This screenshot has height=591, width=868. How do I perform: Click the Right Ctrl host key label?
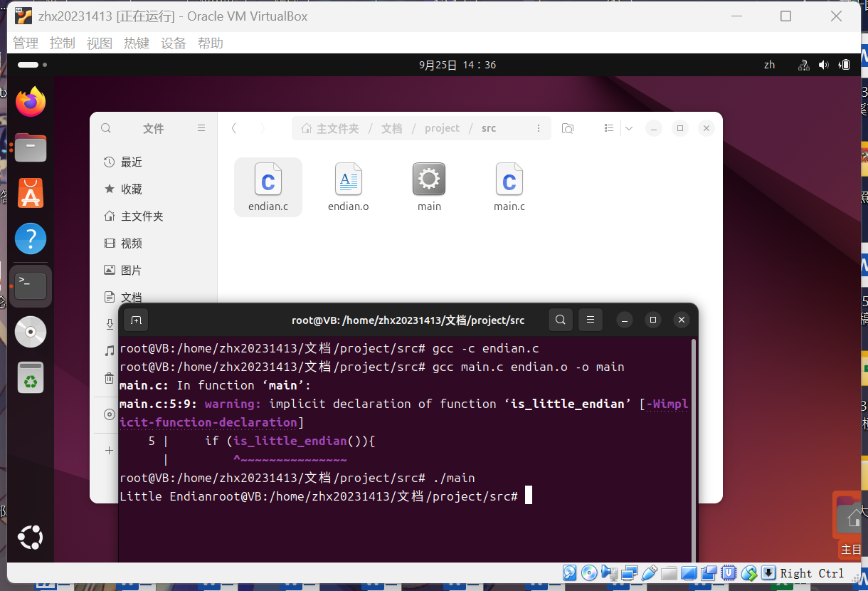click(812, 573)
